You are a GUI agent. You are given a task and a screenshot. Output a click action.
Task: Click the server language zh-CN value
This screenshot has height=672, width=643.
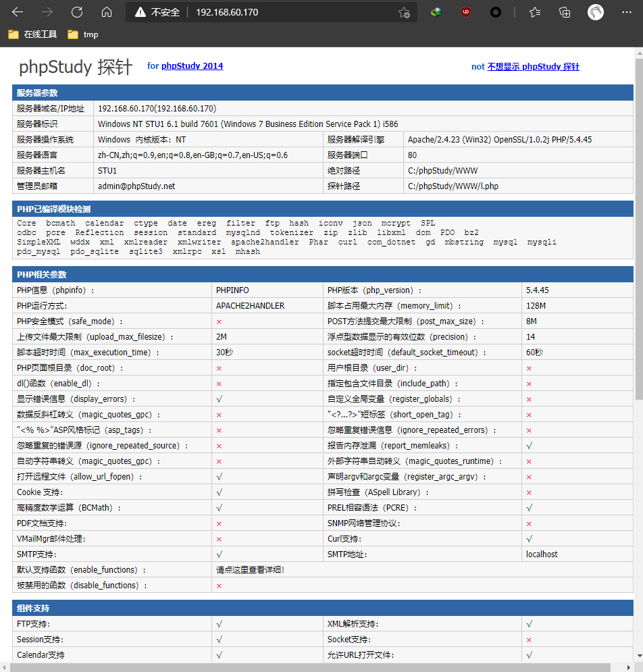tap(192, 155)
